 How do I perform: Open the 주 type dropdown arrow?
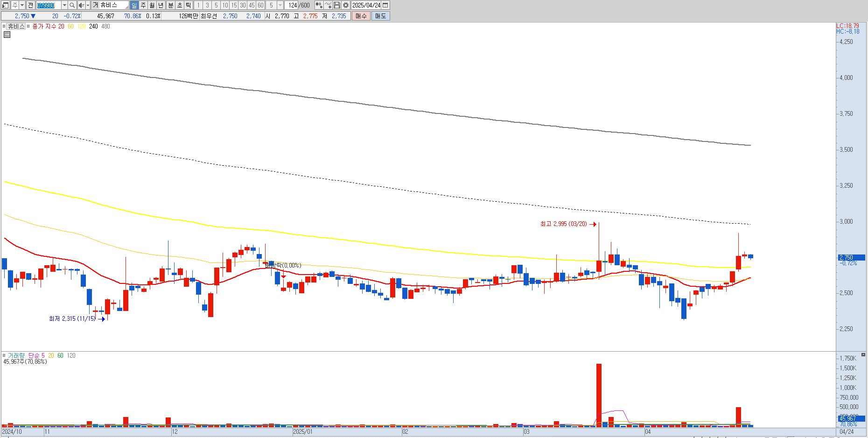point(22,5)
